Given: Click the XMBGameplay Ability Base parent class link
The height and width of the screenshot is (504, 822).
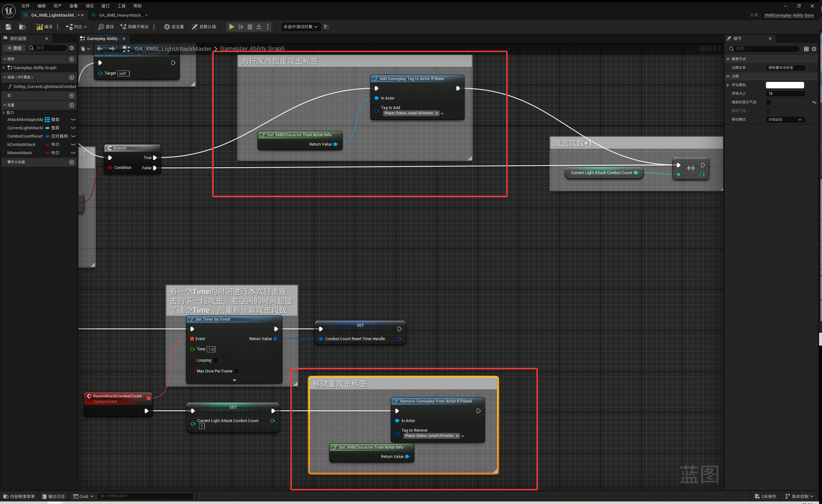Looking at the screenshot, I should (789, 15).
